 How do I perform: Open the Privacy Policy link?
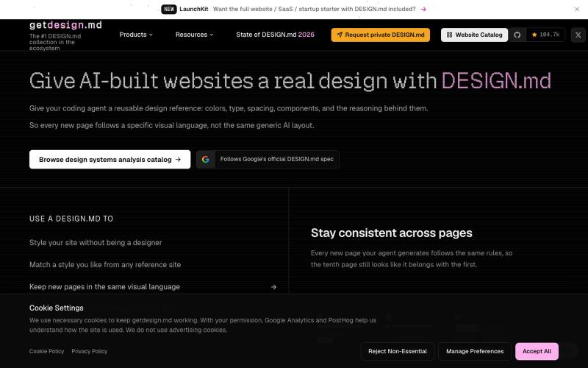coord(89,352)
